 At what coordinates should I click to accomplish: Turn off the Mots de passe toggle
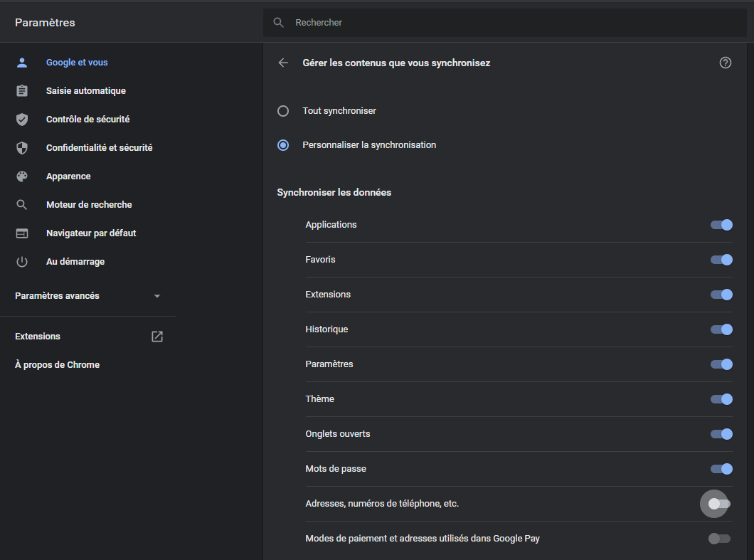(721, 469)
